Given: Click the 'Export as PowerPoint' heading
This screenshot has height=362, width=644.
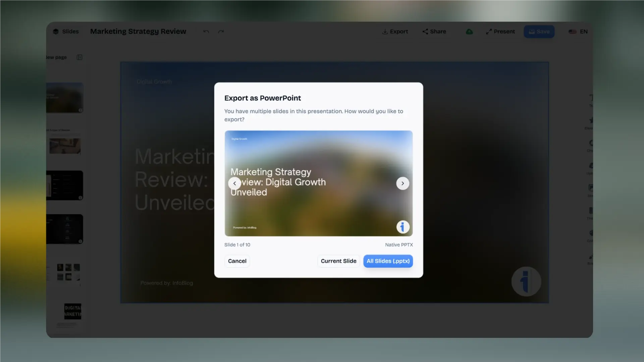Looking at the screenshot, I should (263, 98).
